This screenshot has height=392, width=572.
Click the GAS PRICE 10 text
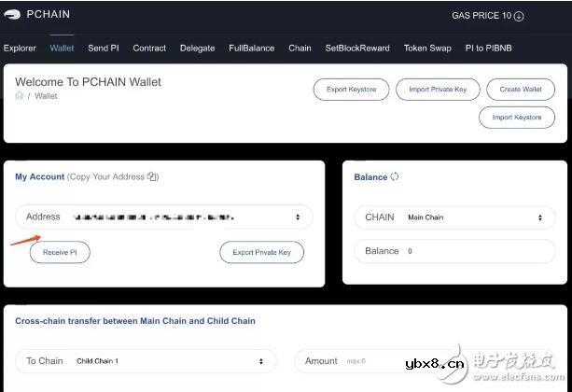(x=481, y=16)
